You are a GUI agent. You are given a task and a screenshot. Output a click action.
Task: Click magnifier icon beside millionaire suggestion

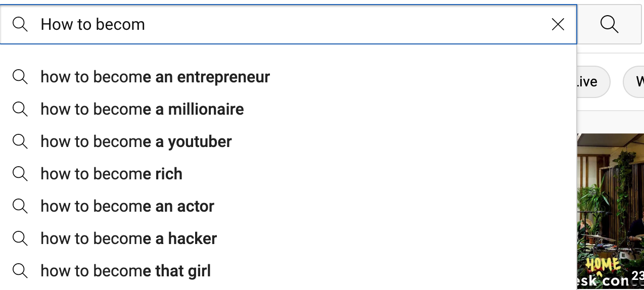click(20, 109)
